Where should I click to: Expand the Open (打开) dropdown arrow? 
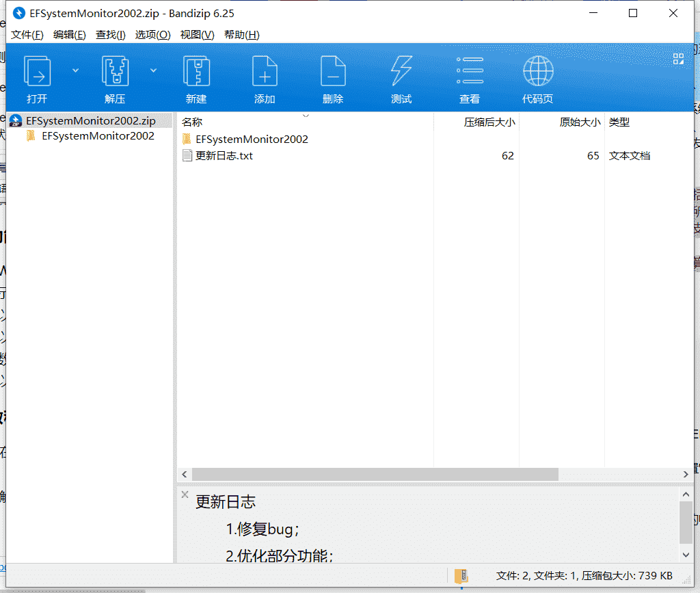[x=75, y=70]
